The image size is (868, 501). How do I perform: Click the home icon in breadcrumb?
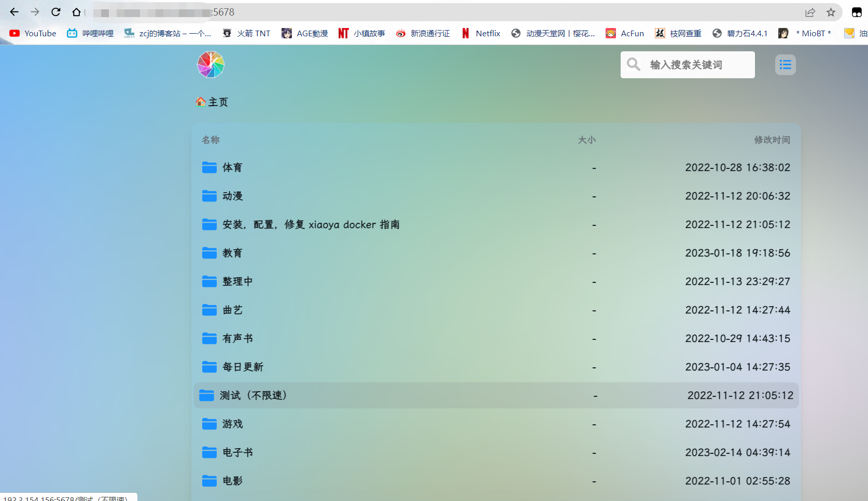(x=201, y=102)
